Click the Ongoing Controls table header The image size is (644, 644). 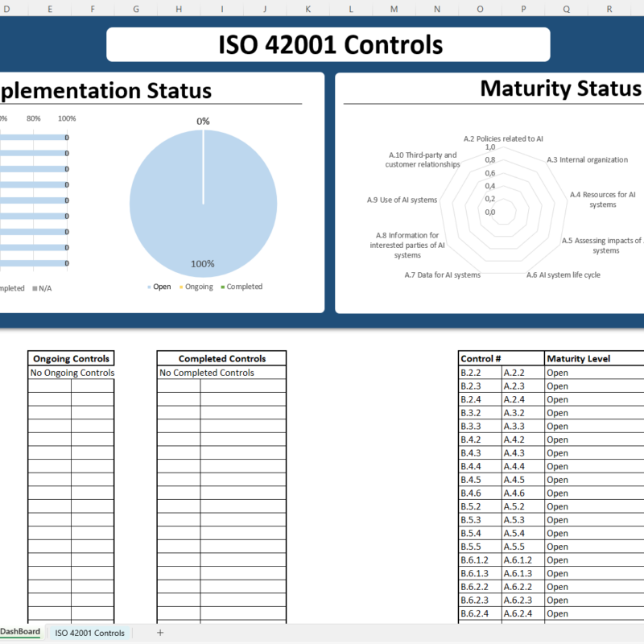coord(71,357)
